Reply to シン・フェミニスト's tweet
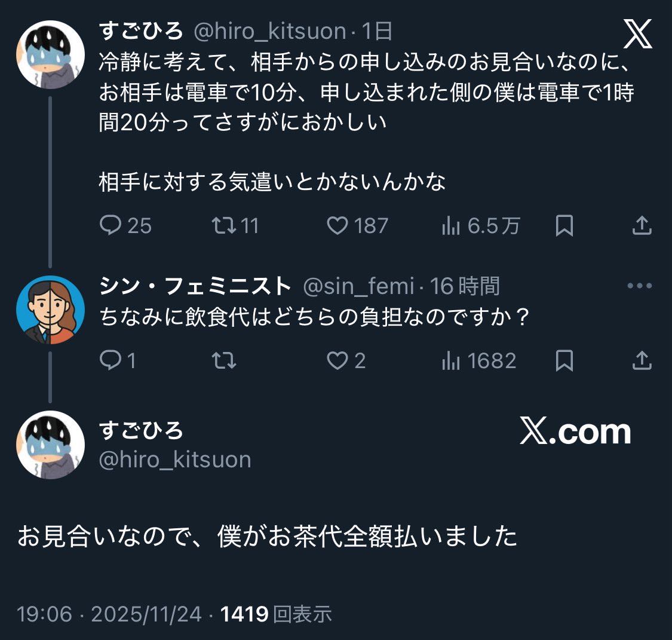This screenshot has width=672, height=640. (111, 360)
